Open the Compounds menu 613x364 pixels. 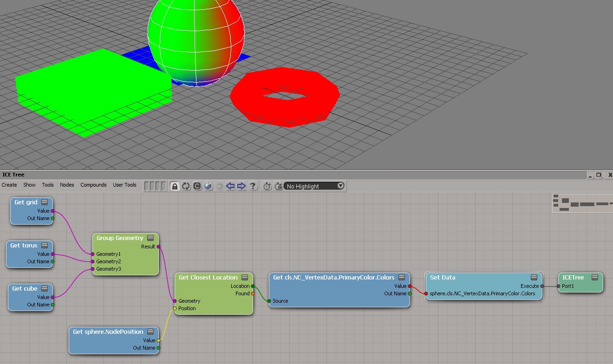(93, 185)
